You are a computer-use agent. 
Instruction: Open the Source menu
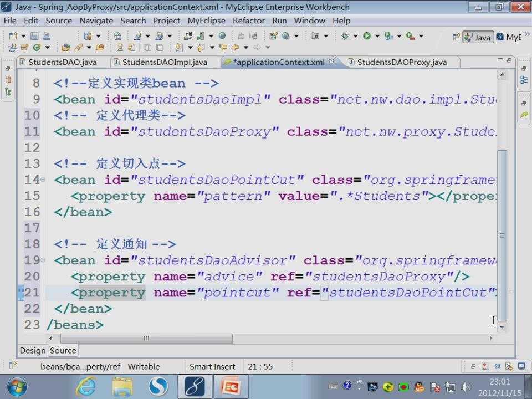tap(59, 21)
